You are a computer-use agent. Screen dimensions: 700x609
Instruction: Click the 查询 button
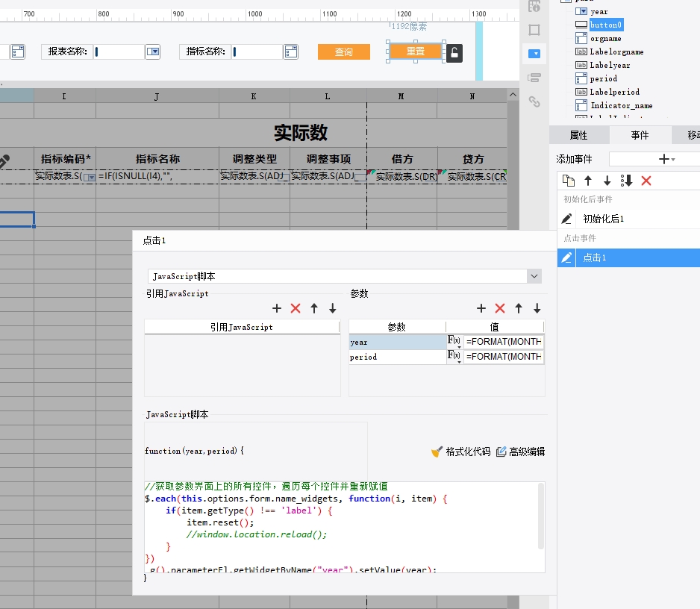[x=344, y=51]
